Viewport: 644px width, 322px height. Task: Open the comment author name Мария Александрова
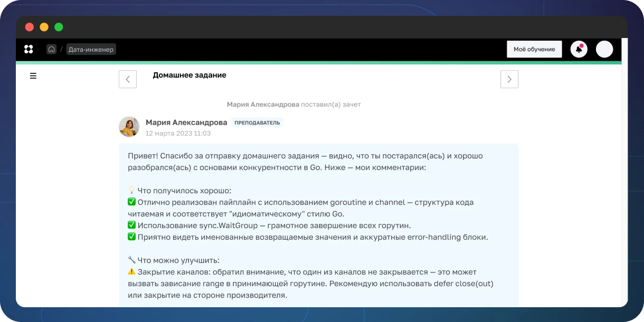tap(186, 122)
